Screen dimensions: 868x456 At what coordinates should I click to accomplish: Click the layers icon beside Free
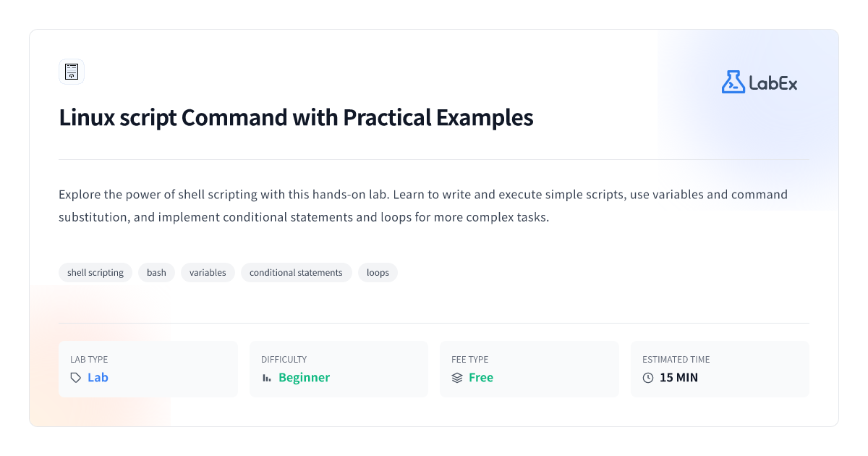(457, 378)
